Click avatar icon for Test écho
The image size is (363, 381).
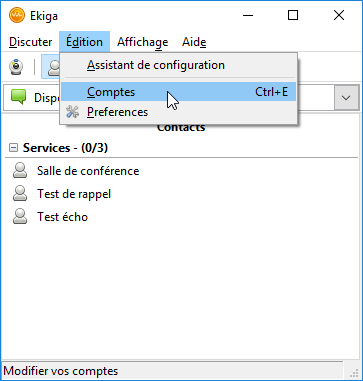coord(20,217)
